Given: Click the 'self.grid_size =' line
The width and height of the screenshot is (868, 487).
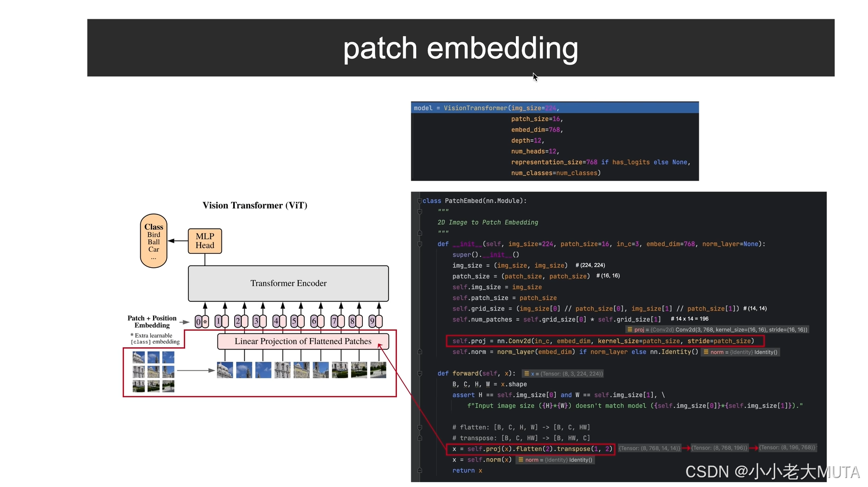Looking at the screenshot, I should tap(595, 309).
